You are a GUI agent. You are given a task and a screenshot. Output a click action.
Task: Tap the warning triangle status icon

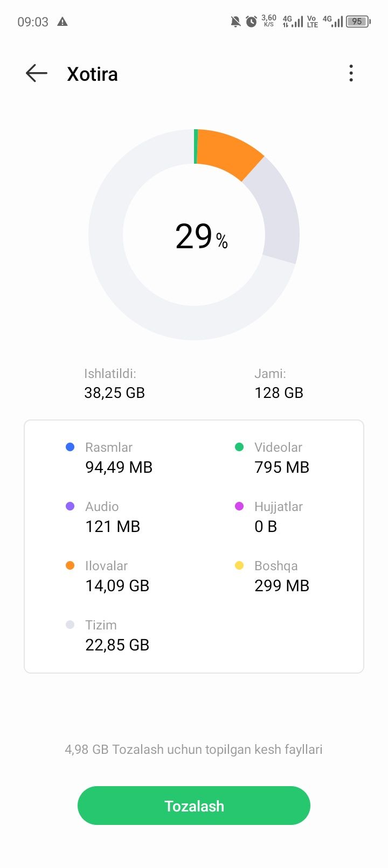point(63,22)
